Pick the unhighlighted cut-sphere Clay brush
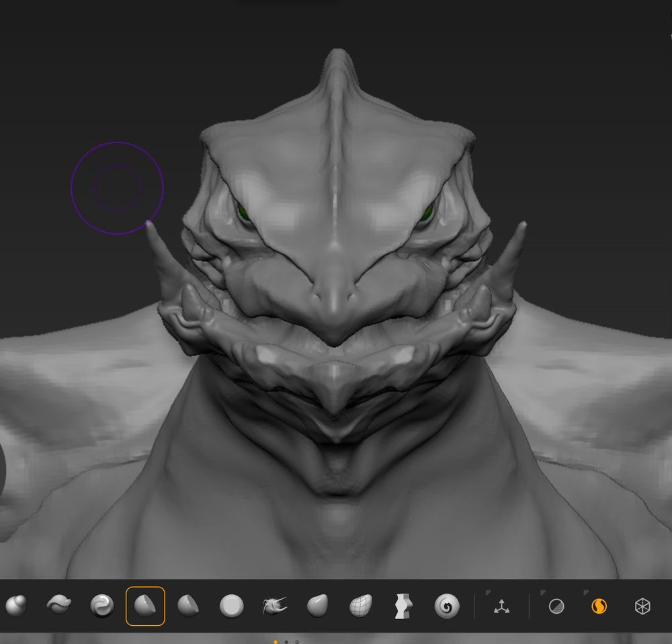 188,606
